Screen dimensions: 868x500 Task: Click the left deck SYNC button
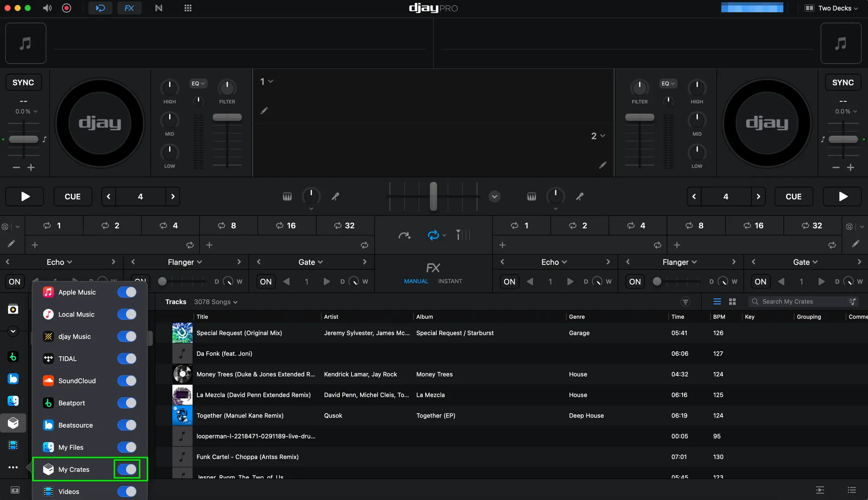click(x=23, y=82)
